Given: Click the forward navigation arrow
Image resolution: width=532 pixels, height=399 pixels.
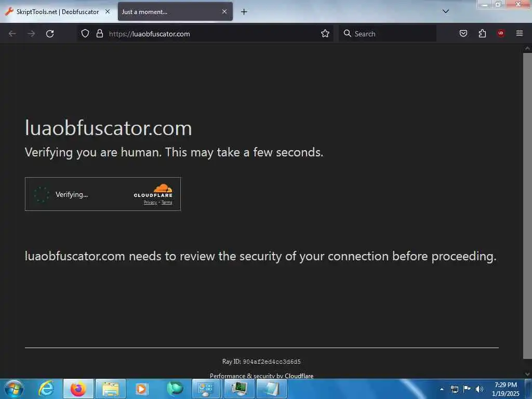Looking at the screenshot, I should click(31, 34).
